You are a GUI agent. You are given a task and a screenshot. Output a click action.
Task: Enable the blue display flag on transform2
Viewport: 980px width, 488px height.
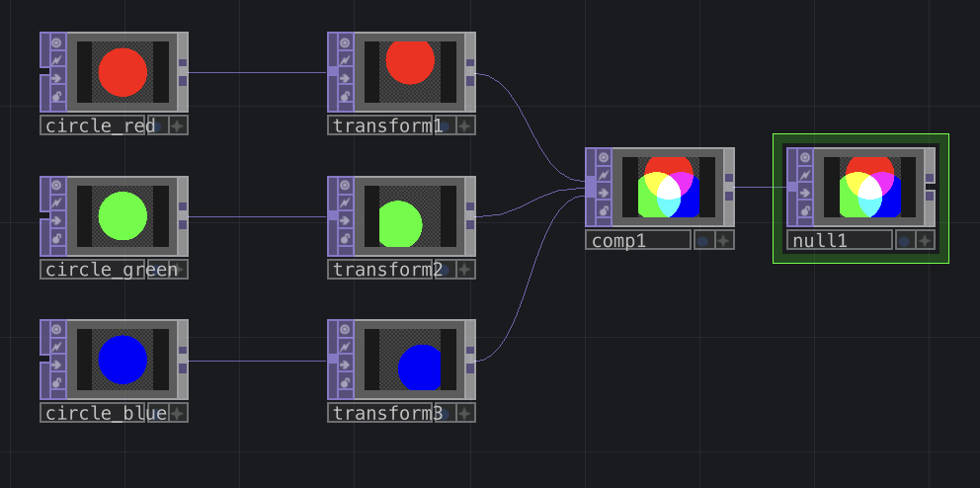pyautogui.click(x=445, y=270)
